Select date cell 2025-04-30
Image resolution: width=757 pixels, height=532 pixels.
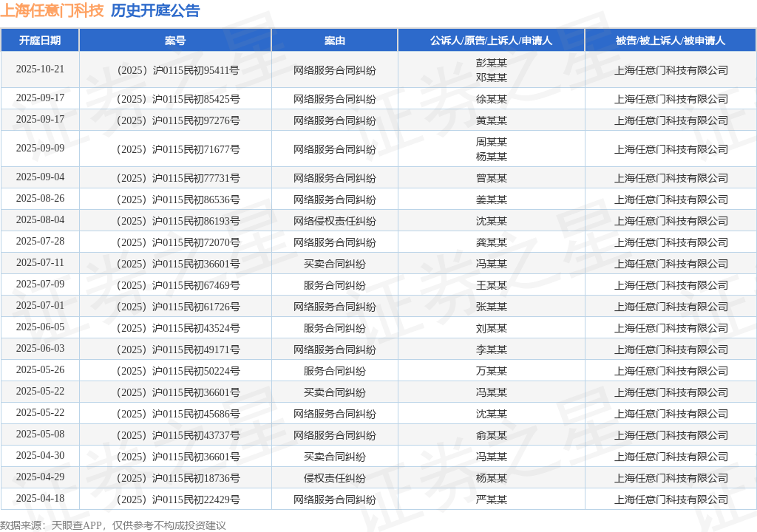(40, 456)
